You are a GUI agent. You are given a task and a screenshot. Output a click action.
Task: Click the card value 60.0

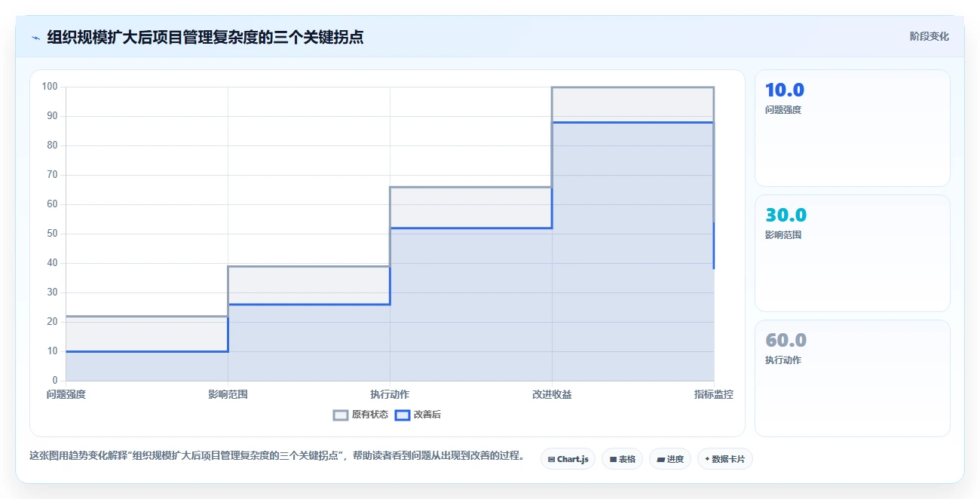tap(786, 341)
